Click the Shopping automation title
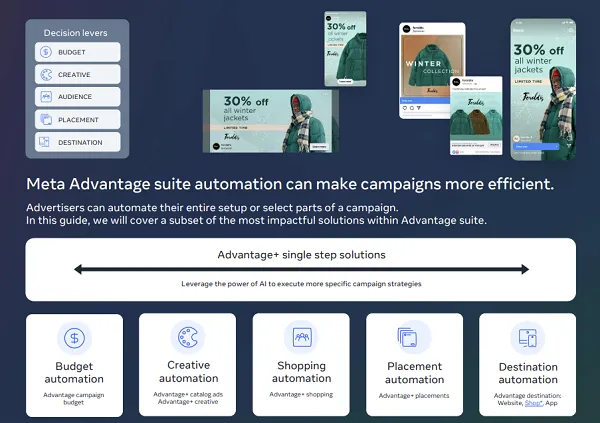The image size is (600, 423). pos(302,372)
